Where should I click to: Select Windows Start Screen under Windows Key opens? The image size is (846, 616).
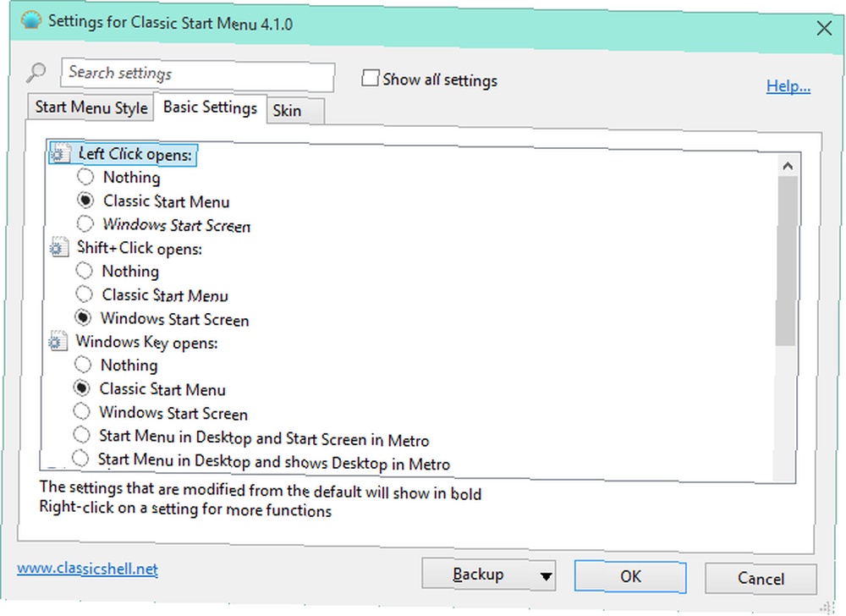tap(81, 411)
